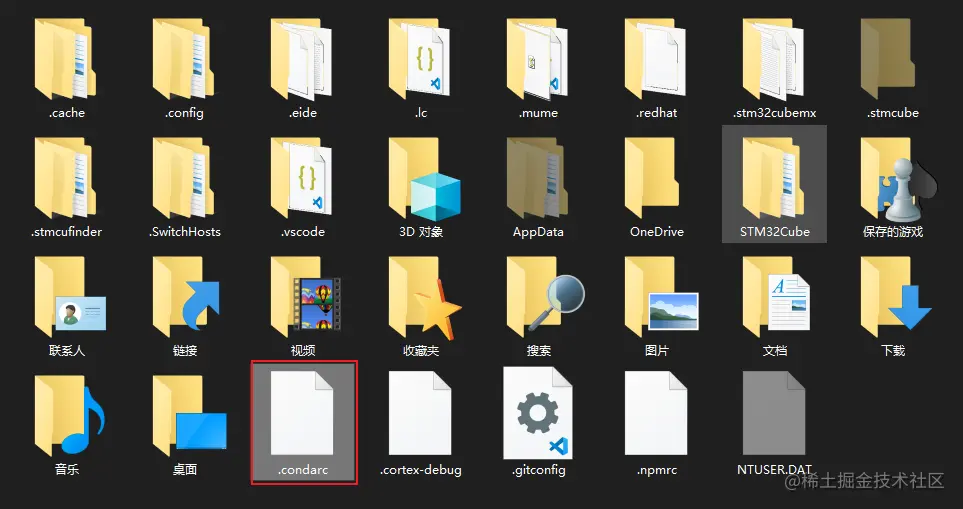Image resolution: width=963 pixels, height=509 pixels.
Task: Click the "音乐" name label
Action: tap(66, 470)
